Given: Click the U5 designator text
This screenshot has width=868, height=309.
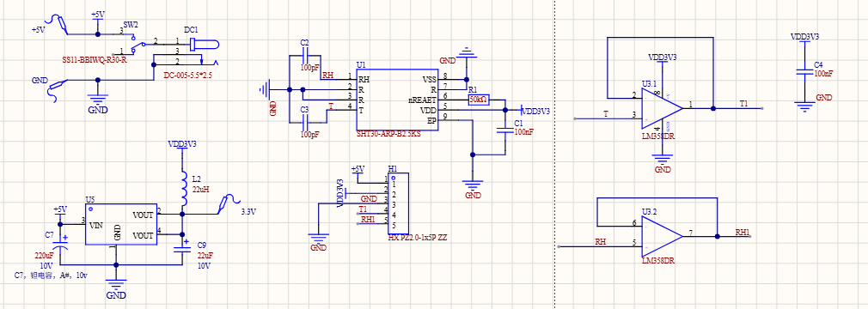Looking at the screenshot, I should (x=90, y=199).
